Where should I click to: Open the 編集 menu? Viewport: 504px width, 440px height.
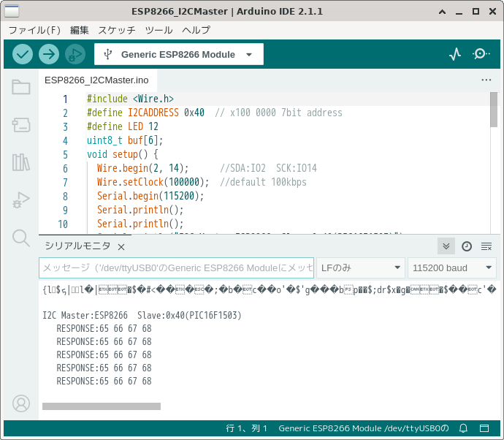pos(80,30)
